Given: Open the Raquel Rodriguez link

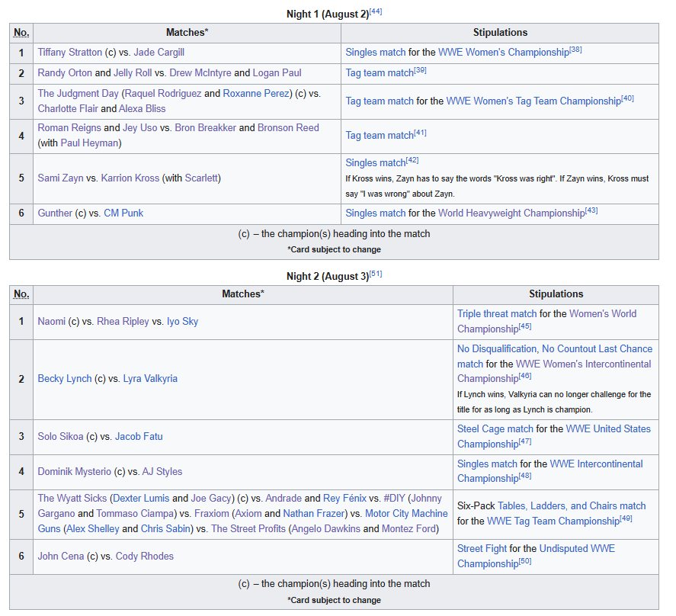Looking at the screenshot, I should click(163, 94).
